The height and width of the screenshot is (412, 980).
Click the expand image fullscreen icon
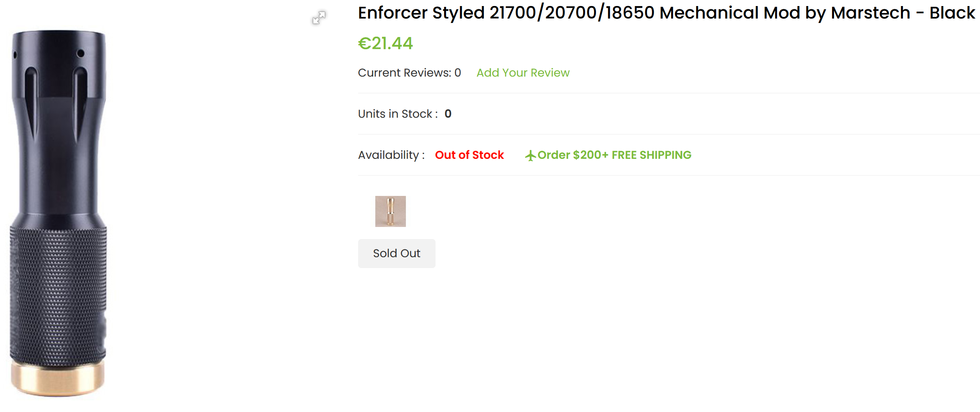point(319,18)
